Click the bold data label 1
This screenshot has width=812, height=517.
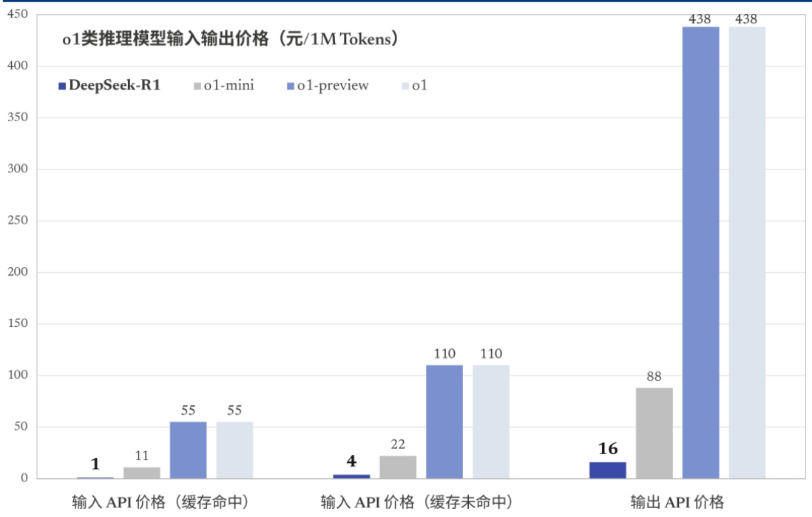click(95, 464)
